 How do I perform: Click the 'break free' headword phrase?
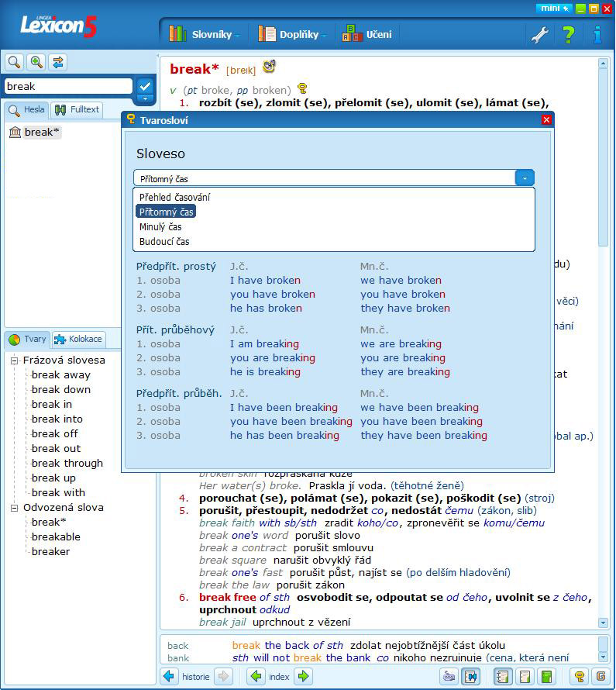(x=228, y=597)
